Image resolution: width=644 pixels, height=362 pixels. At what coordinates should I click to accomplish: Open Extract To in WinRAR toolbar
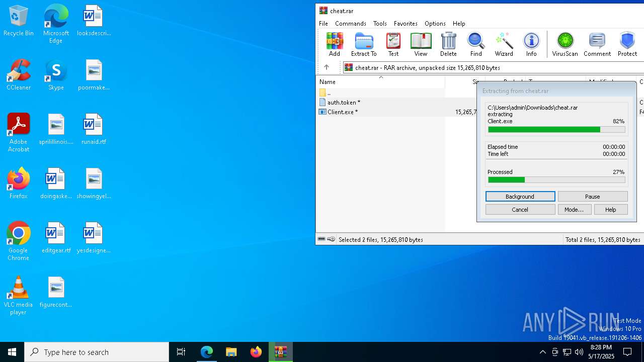[364, 44]
